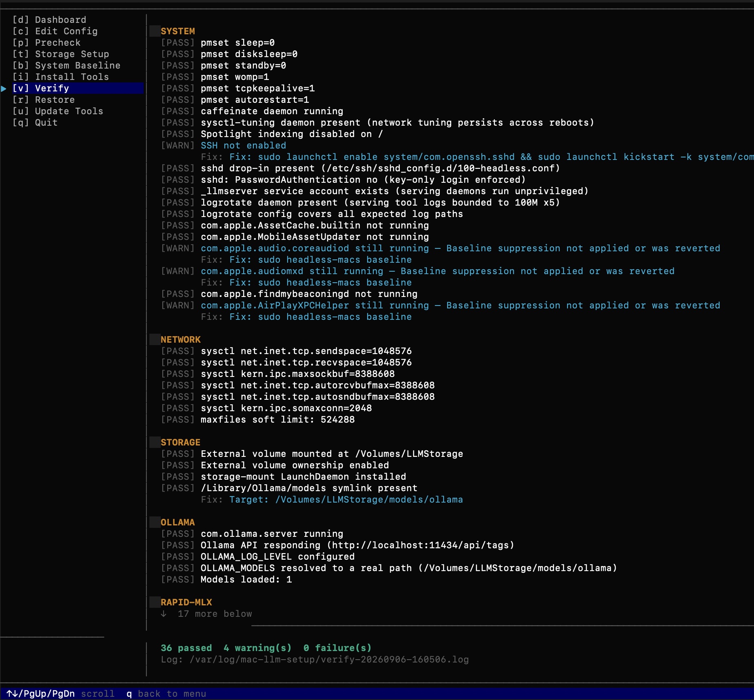
Task: Choose the Restore menu entry
Action: coord(44,100)
